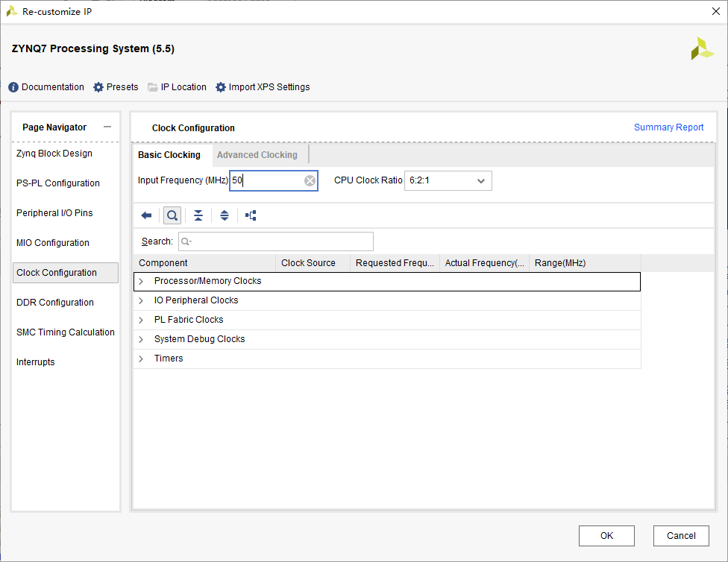728x562 pixels.
Task: Open the Summary Report link
Action: pyautogui.click(x=668, y=127)
